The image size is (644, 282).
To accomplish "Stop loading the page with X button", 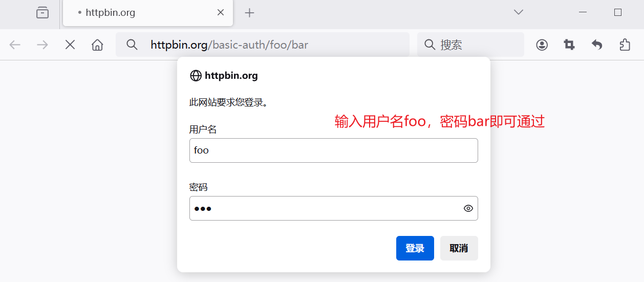I will tap(70, 45).
